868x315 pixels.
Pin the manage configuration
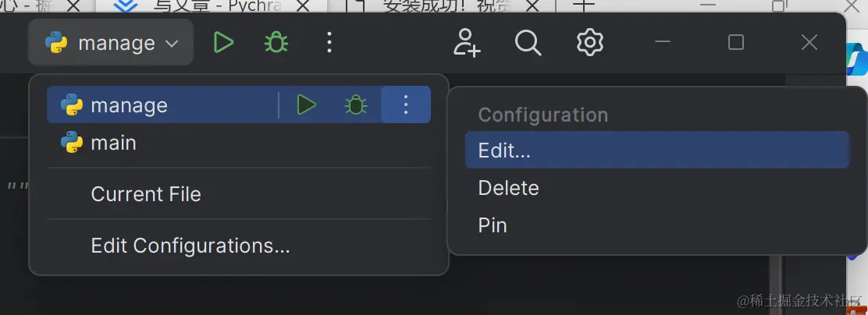tap(493, 225)
